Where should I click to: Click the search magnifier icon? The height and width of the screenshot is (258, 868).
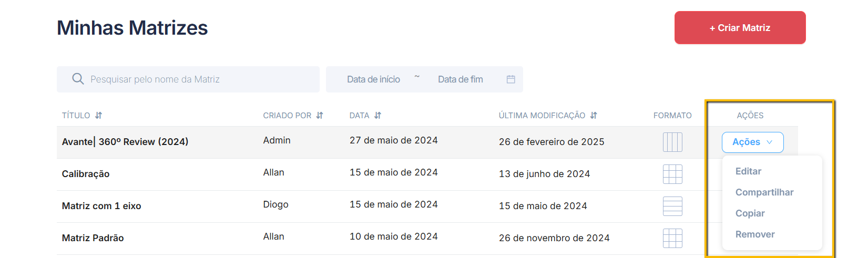[x=78, y=79]
